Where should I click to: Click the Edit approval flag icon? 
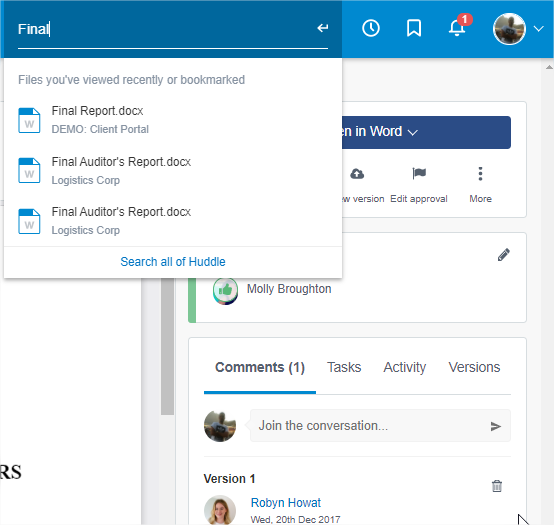click(x=419, y=173)
